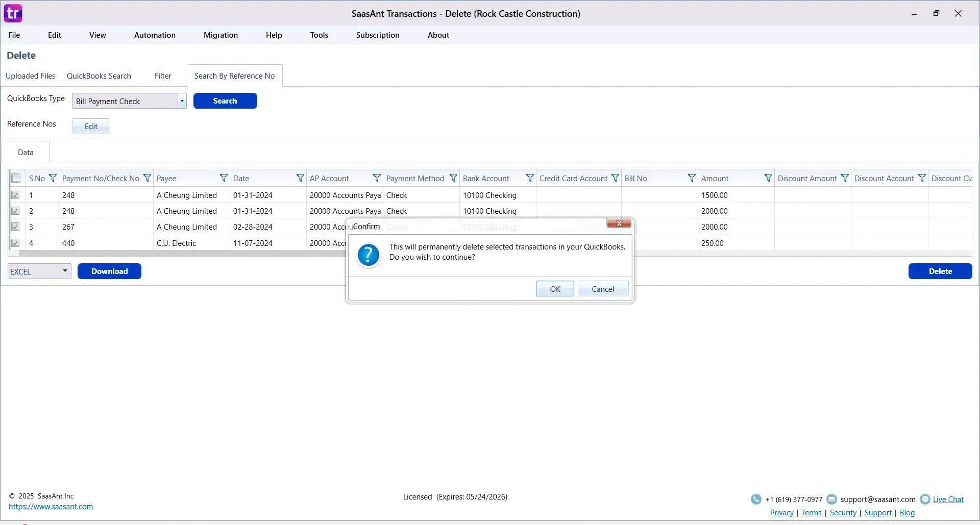Click the phone icon in footer
Image resolution: width=980 pixels, height=525 pixels.
pyautogui.click(x=756, y=499)
